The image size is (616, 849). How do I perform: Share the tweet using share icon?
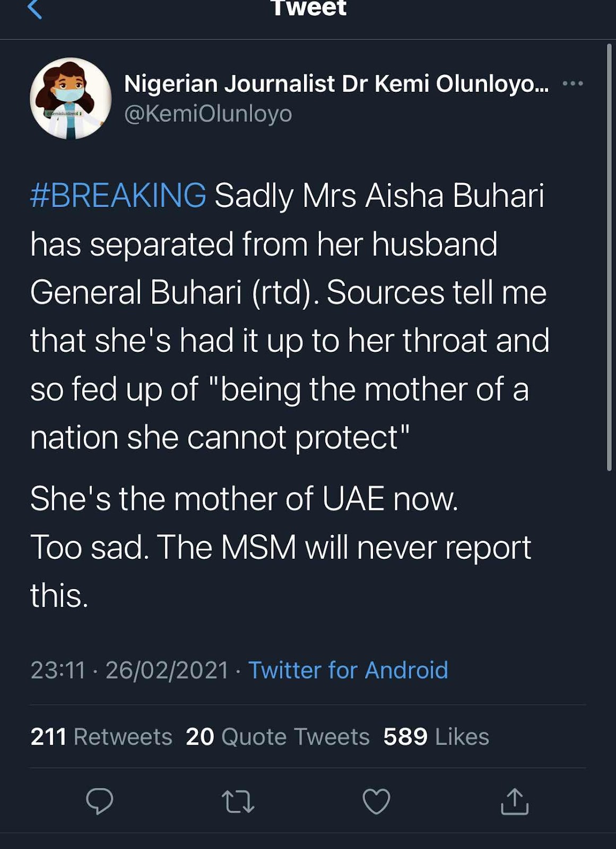pyautogui.click(x=515, y=801)
